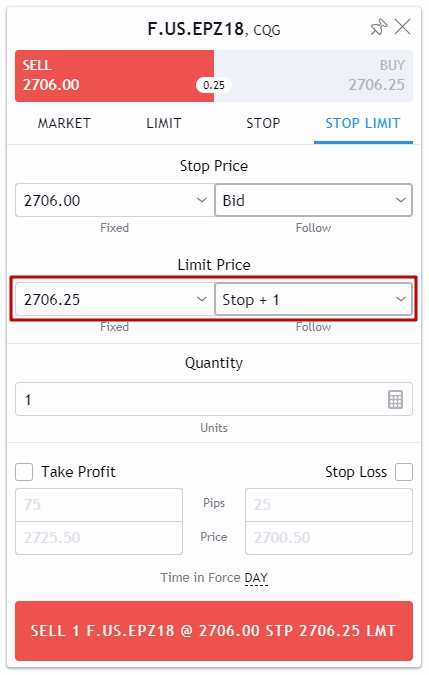The width and height of the screenshot is (429, 675).
Task: Change the Time in Force DAY setting
Action: (x=256, y=577)
